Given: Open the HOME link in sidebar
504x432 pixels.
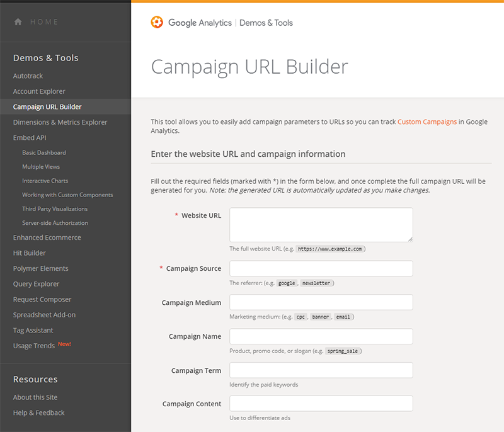Looking at the screenshot, I should point(44,22).
